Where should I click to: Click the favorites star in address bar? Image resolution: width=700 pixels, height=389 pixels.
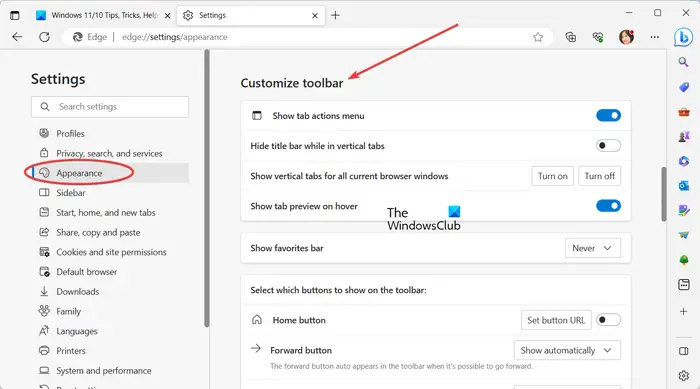[538, 37]
